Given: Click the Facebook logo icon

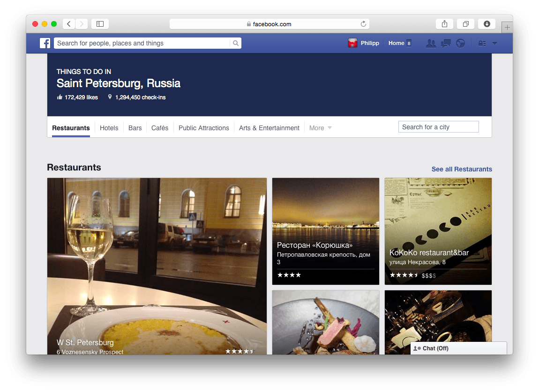Looking at the screenshot, I should pyautogui.click(x=45, y=43).
